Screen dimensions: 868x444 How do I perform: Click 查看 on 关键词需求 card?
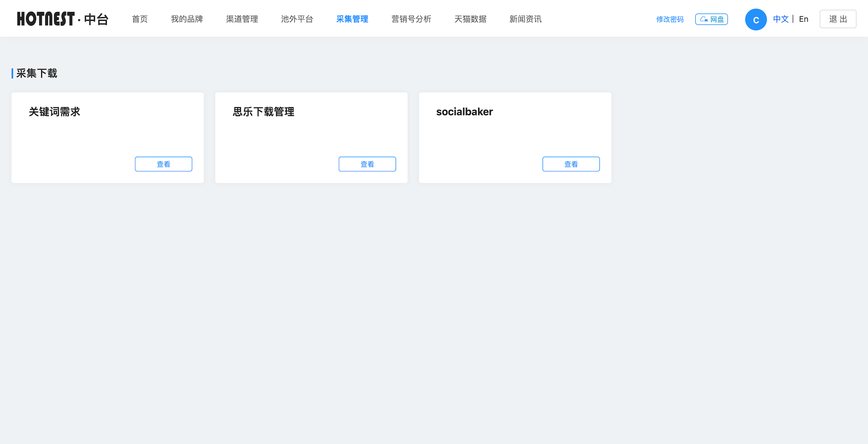click(163, 164)
